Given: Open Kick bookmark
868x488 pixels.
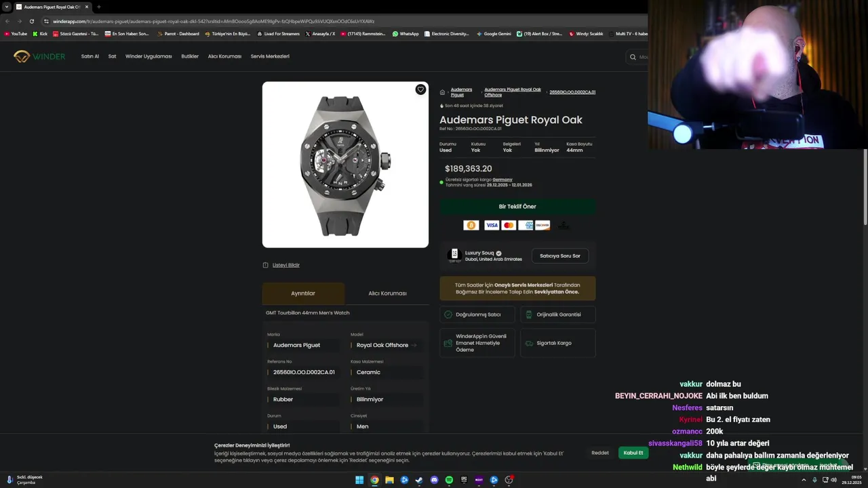Looking at the screenshot, I should [x=40, y=34].
